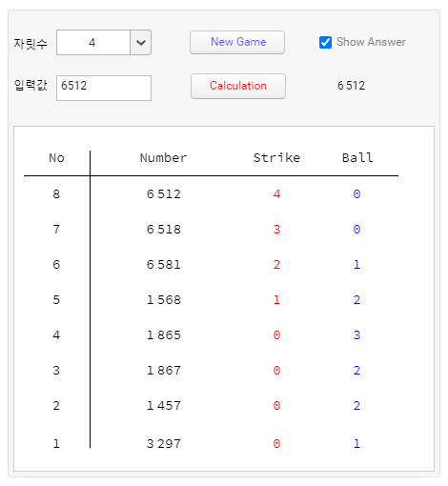
Task: Focus the input field containing 6512
Action: pos(104,88)
